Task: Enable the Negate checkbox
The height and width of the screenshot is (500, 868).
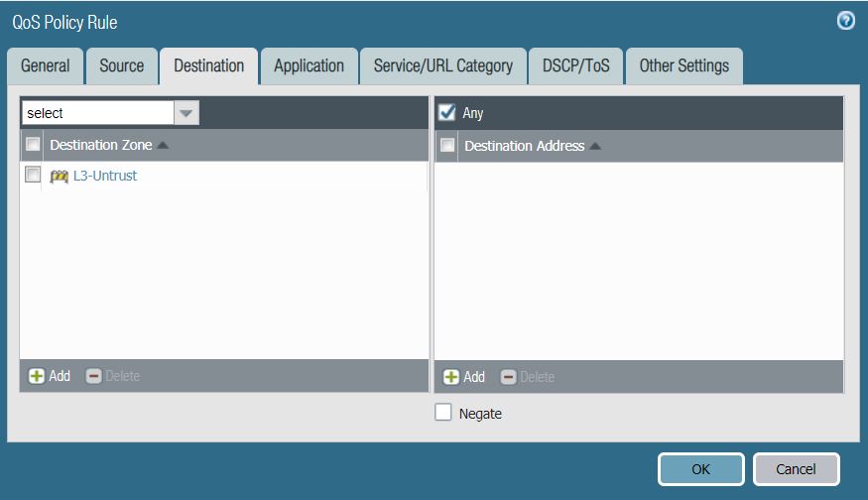Action: tap(443, 413)
